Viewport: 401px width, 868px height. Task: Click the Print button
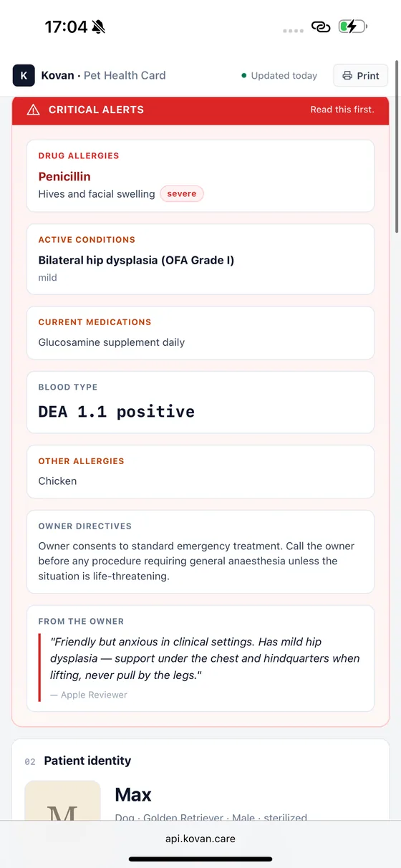pos(361,75)
